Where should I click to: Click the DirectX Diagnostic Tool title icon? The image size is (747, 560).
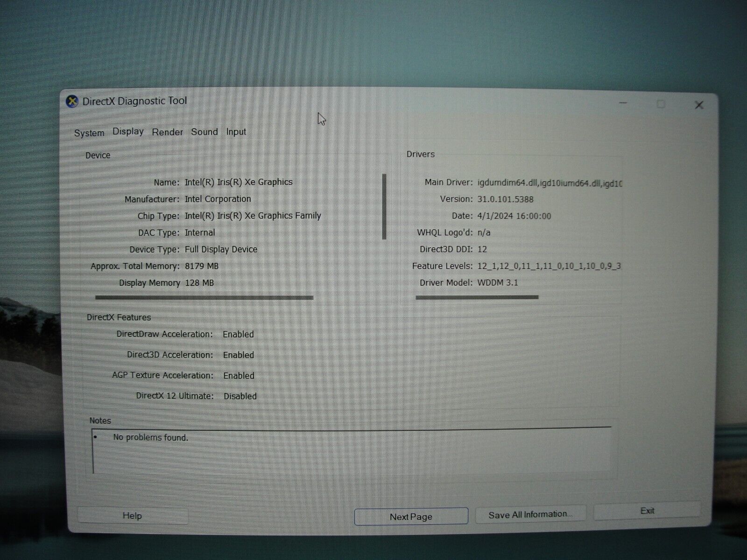(x=72, y=101)
